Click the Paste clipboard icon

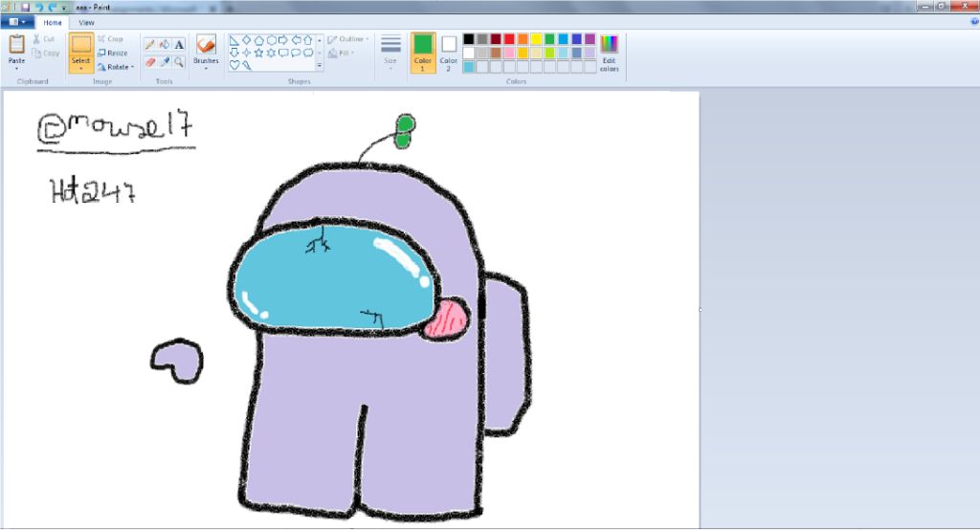(x=17, y=44)
